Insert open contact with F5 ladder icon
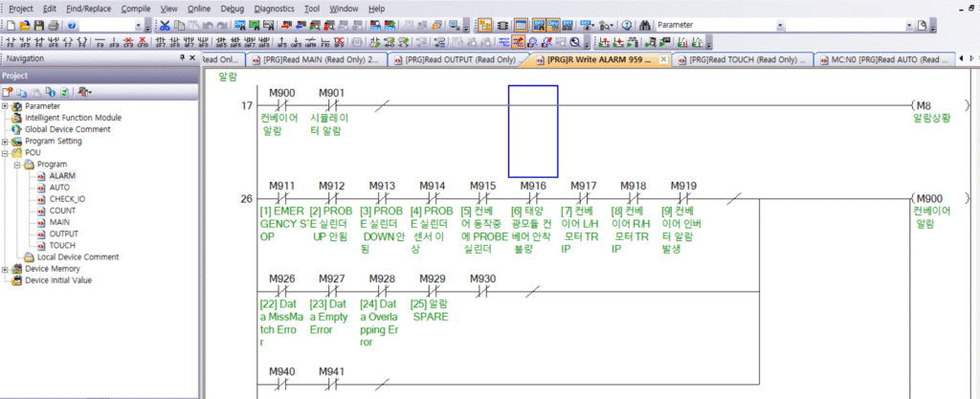The image size is (980, 399). click(x=11, y=42)
